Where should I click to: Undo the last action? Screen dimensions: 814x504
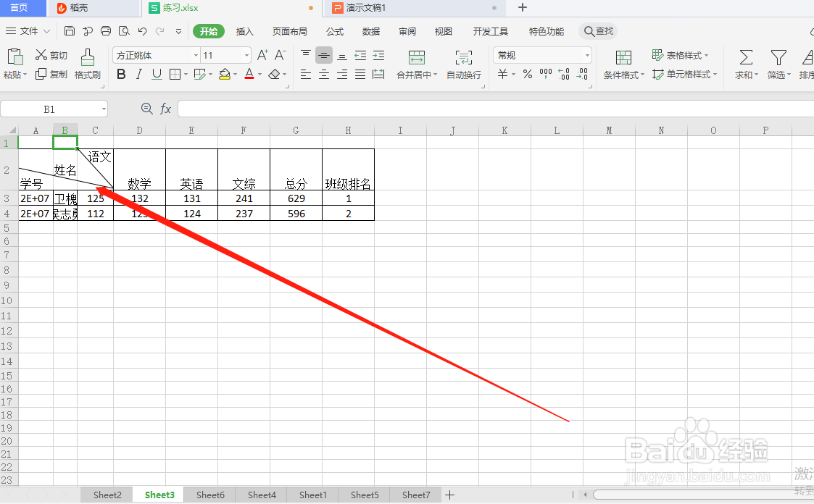[x=142, y=31]
